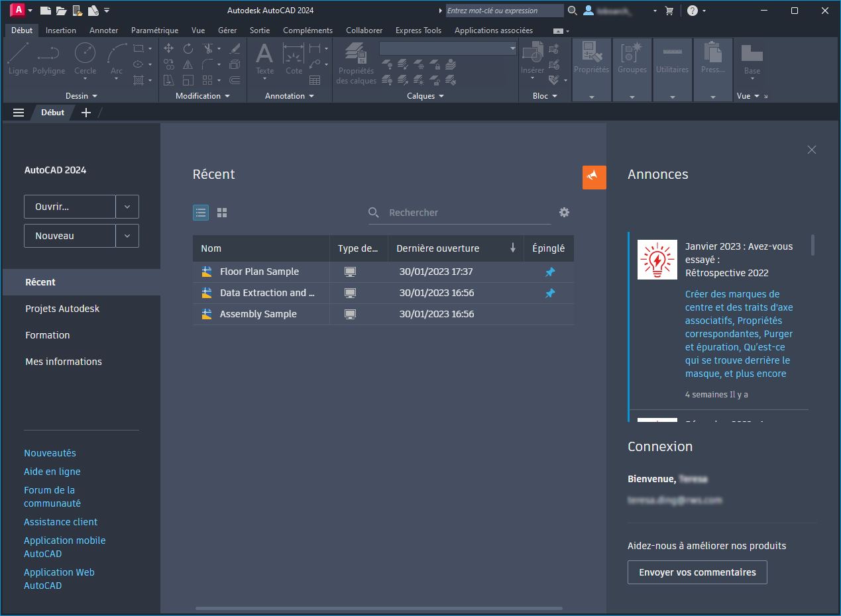The image size is (841, 616).
Task: Open the AutoCAD application menu (red A logo)
Action: (18, 10)
